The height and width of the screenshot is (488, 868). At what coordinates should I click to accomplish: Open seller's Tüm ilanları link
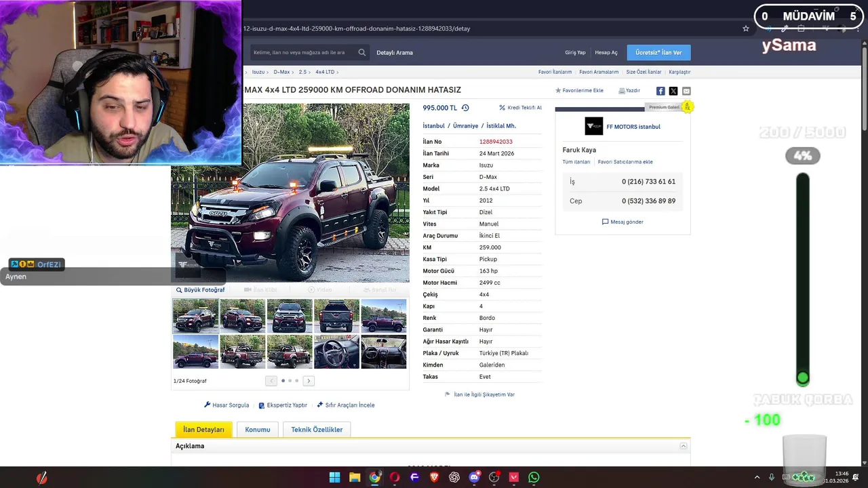click(576, 162)
